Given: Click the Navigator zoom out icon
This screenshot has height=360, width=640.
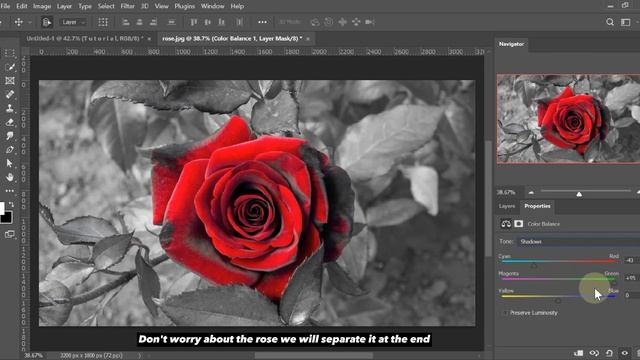Looking at the screenshot, I should pos(531,192).
